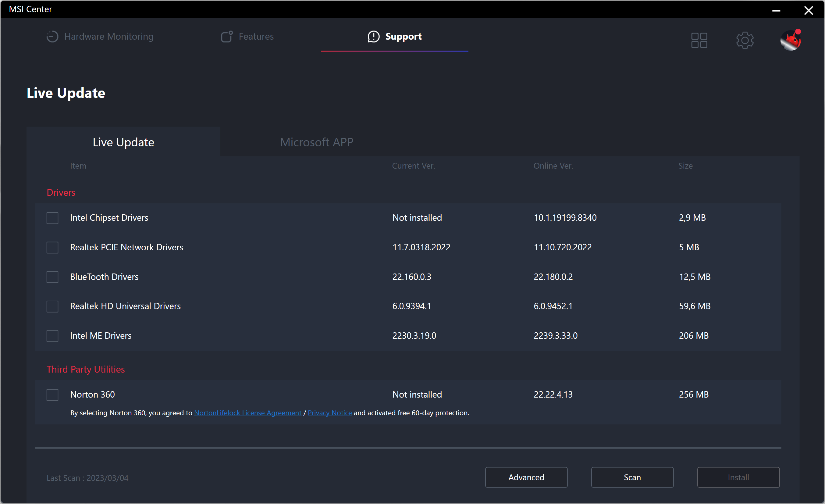Open settings via the gear icon
The width and height of the screenshot is (825, 504).
coord(745,41)
